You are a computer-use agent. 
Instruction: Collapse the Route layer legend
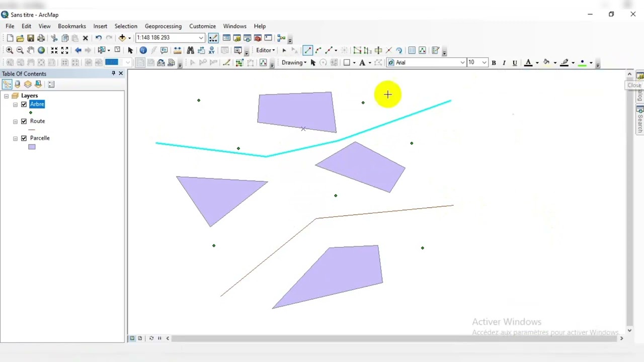(x=15, y=122)
